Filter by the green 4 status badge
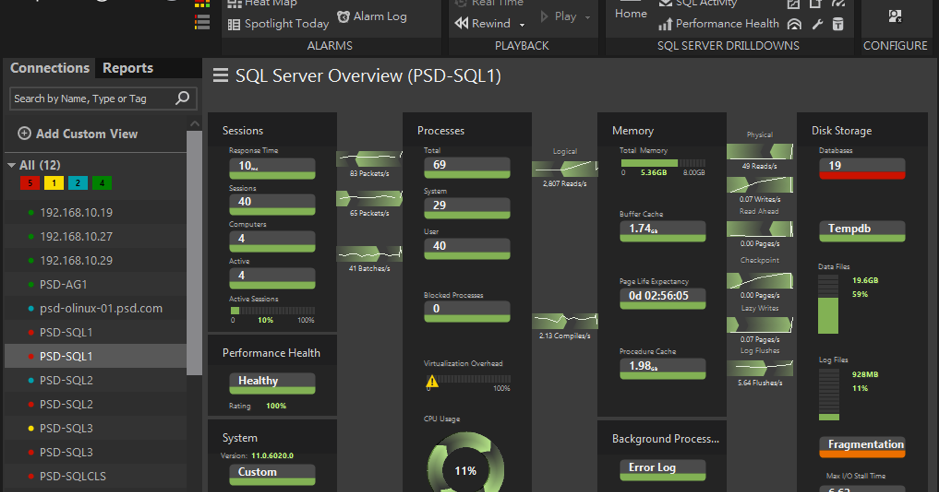The height and width of the screenshot is (492, 939). coord(102,183)
